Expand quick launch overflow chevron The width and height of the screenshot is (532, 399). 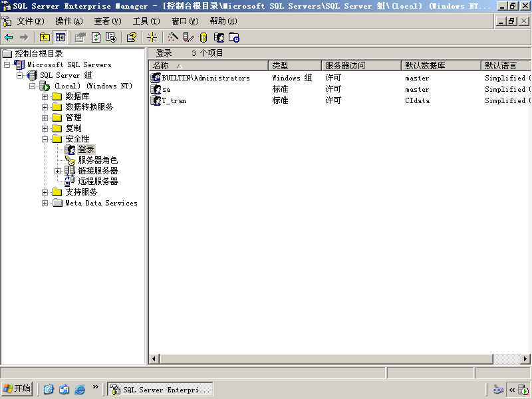pyautogui.click(x=95, y=387)
